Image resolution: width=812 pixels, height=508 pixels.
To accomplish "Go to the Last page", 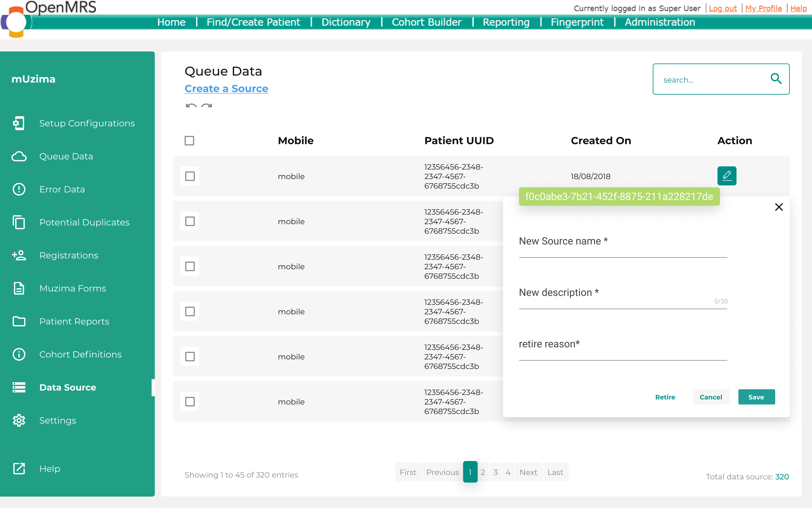I will [x=555, y=472].
